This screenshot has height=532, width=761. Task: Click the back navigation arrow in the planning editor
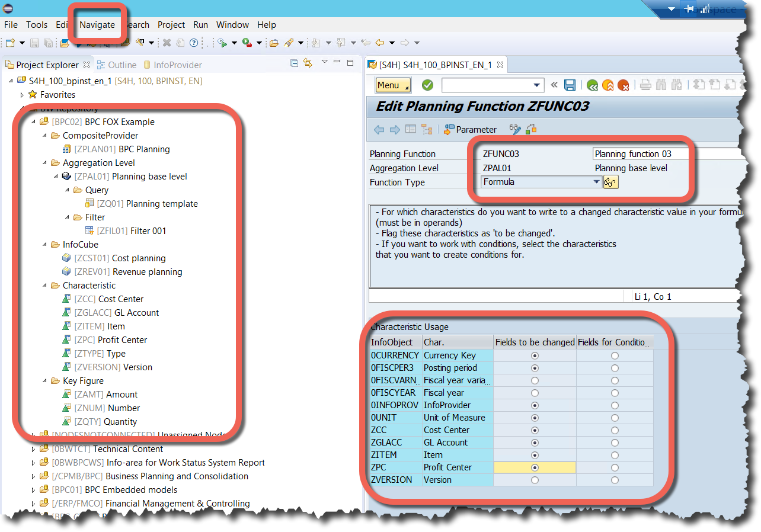(378, 129)
